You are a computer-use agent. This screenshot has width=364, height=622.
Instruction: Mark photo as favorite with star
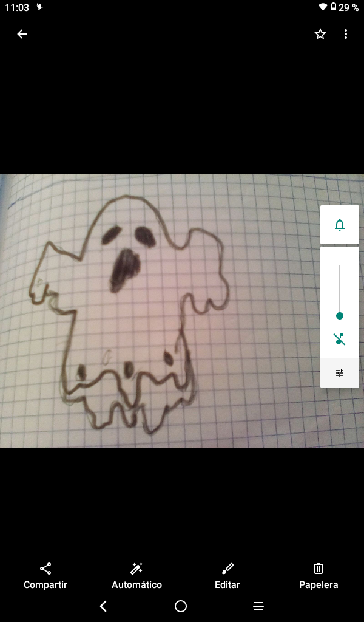click(320, 34)
